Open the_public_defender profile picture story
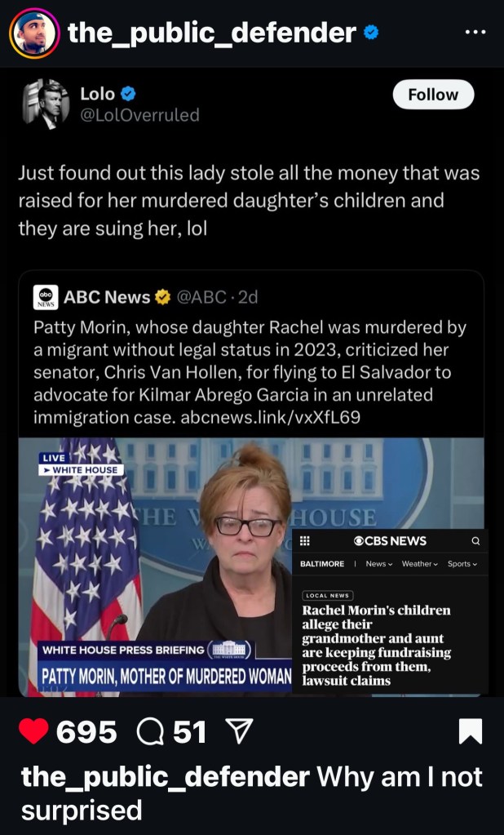This screenshot has height=835, width=504. 34,33
